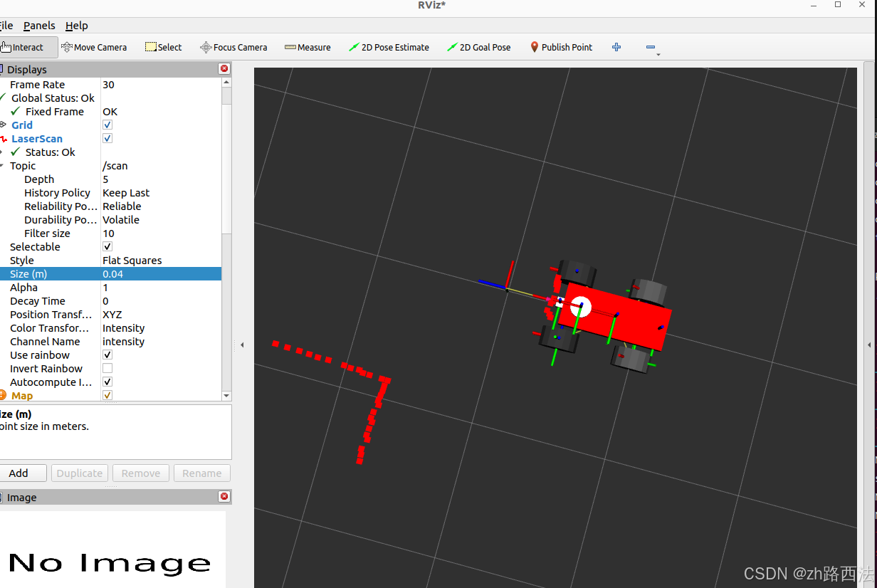
Task: Open the Color Transformer Intensity dropdown
Action: [x=161, y=328]
